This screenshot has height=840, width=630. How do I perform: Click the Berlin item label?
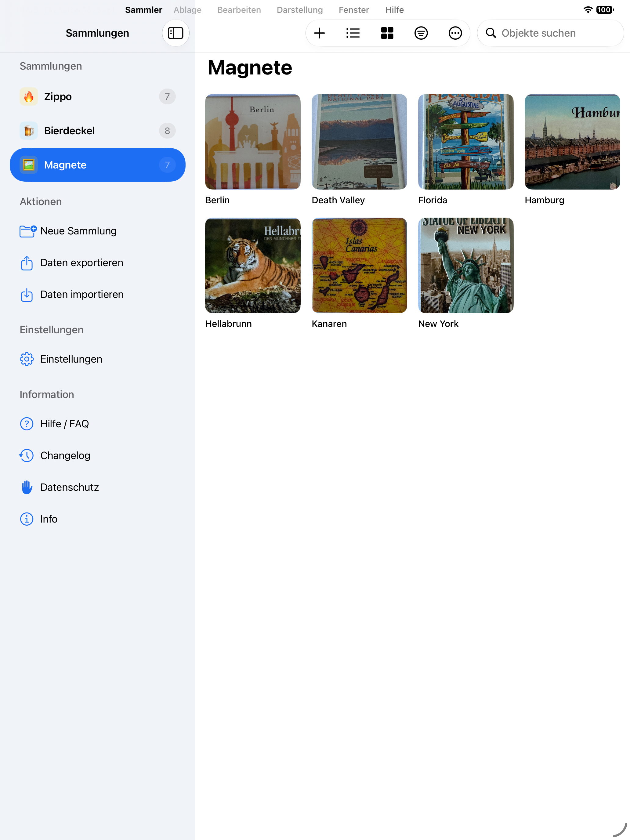pos(217,200)
